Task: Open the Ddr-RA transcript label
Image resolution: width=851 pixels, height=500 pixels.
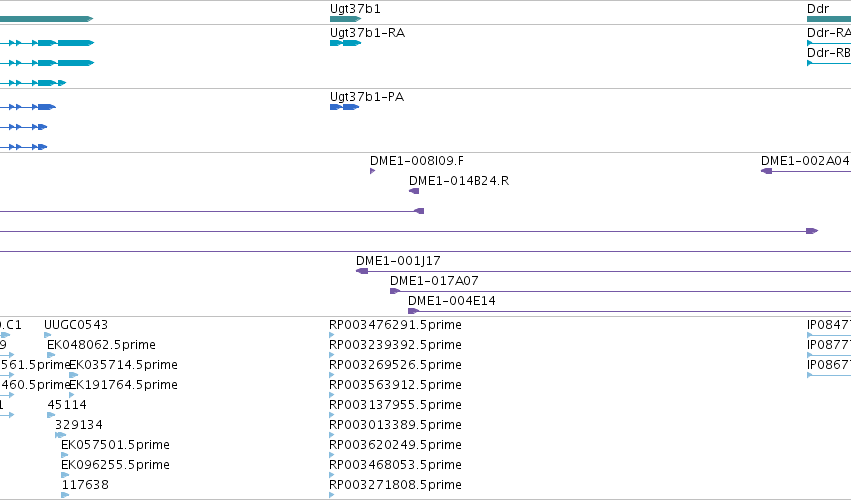Action: tap(828, 33)
